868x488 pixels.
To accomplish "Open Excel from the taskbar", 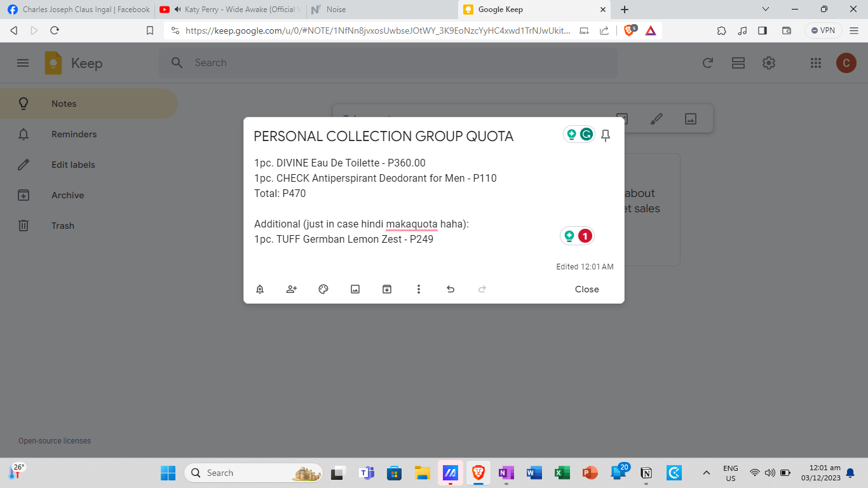I will pos(562,473).
